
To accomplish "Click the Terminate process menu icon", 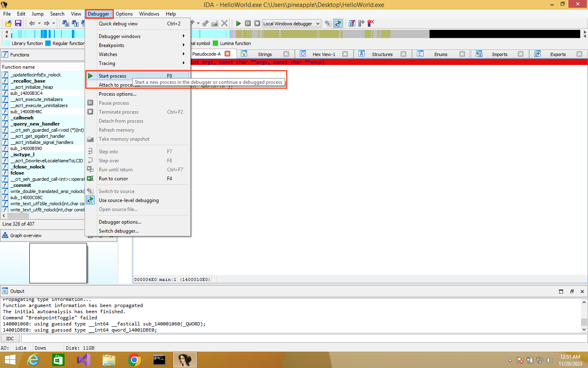I will 90,112.
